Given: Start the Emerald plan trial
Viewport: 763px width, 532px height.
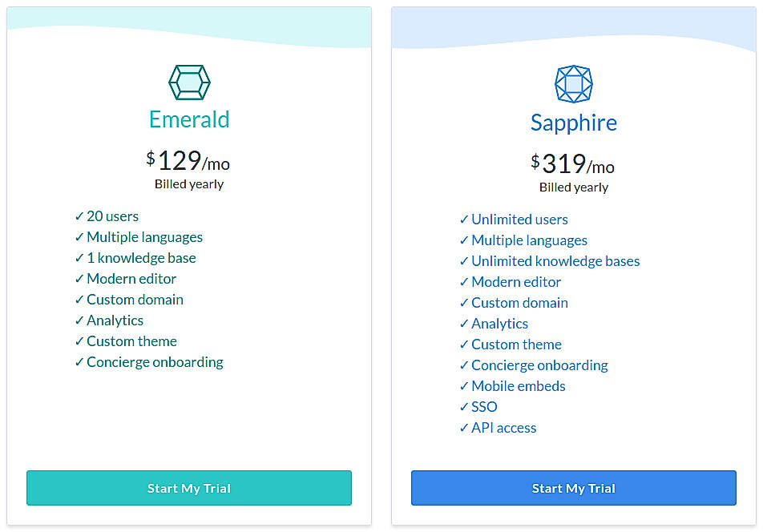Looking at the screenshot, I should point(189,488).
